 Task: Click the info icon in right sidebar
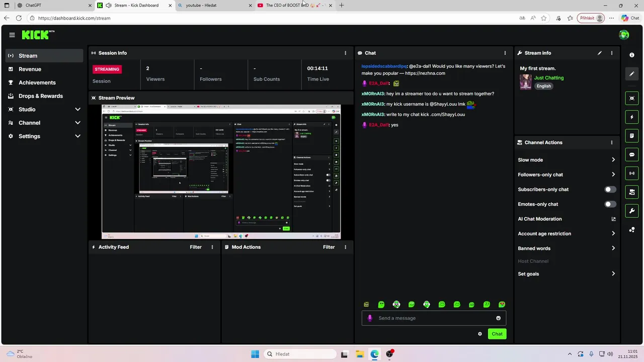tap(632, 55)
